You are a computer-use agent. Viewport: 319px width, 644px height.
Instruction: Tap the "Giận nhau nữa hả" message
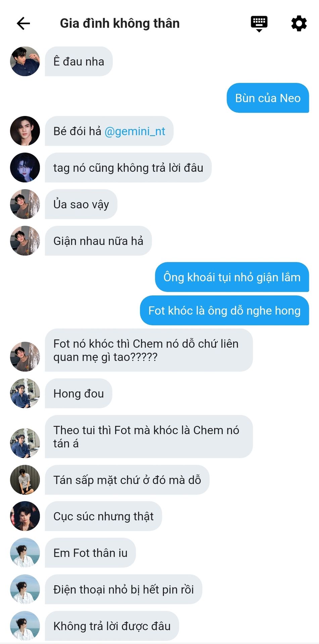point(98,241)
